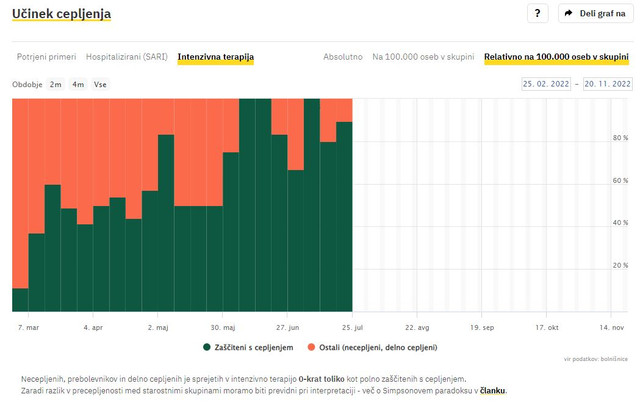Click the Deli graf na share button

[x=595, y=13]
